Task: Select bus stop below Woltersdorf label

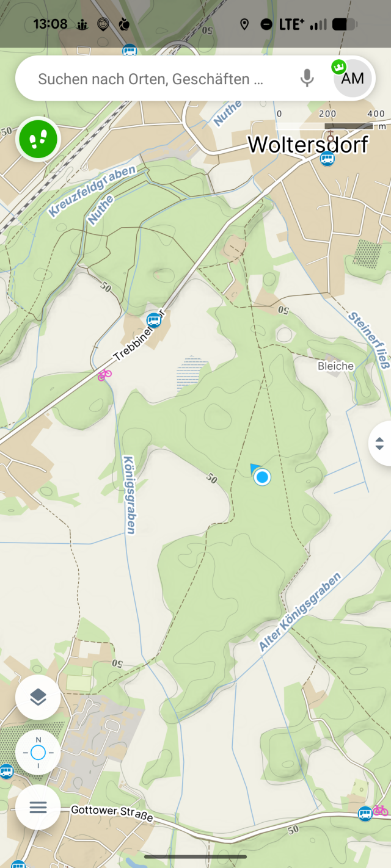Action: click(327, 159)
